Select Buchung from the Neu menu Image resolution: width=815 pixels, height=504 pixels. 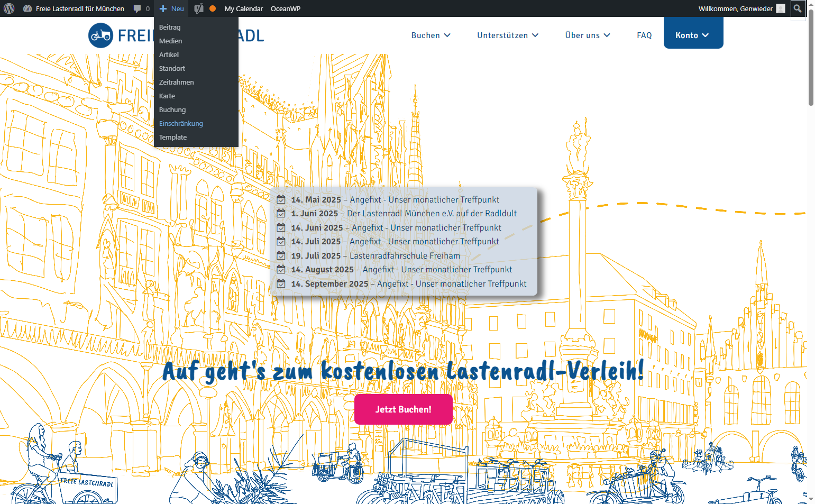point(196,109)
